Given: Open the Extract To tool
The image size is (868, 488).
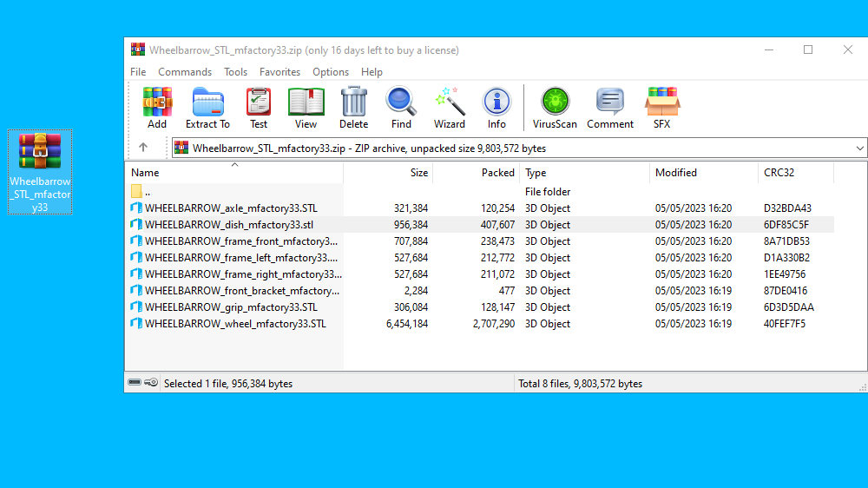Looking at the screenshot, I should 207,108.
